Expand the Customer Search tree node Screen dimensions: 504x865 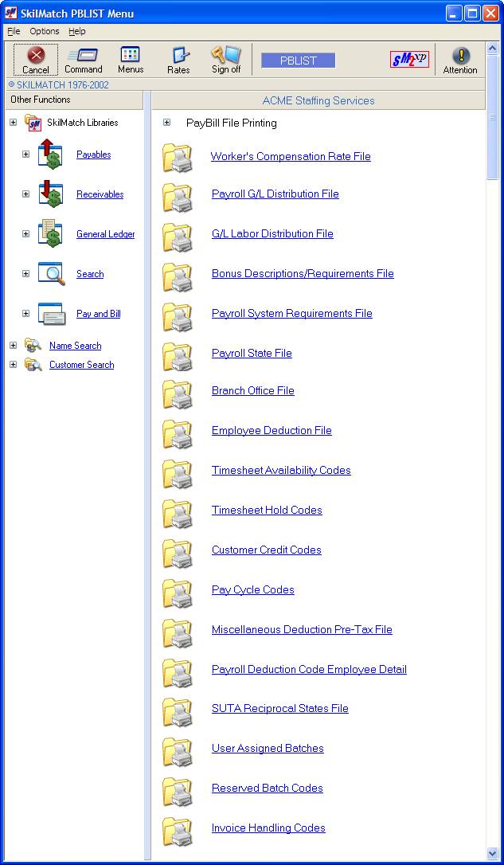pos(14,365)
